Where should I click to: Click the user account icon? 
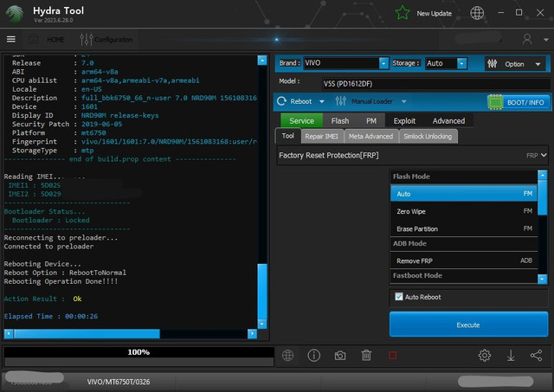[x=527, y=39]
